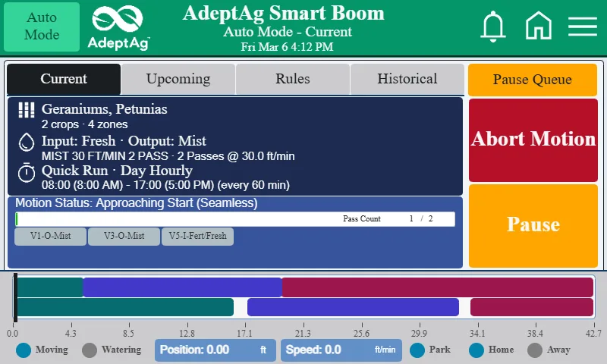Click the '08:00 (8:00 AM) - 17:00' schedule line
The height and width of the screenshot is (364, 607).
coord(165,185)
